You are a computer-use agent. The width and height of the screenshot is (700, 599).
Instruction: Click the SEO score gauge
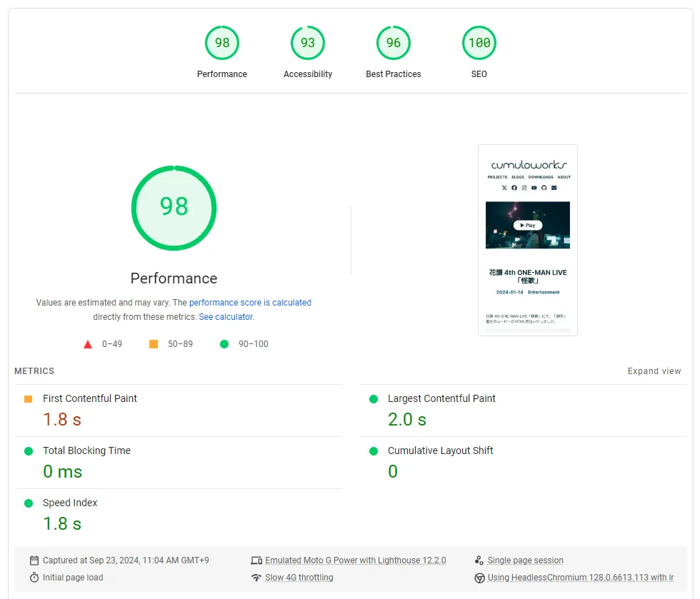tap(479, 44)
